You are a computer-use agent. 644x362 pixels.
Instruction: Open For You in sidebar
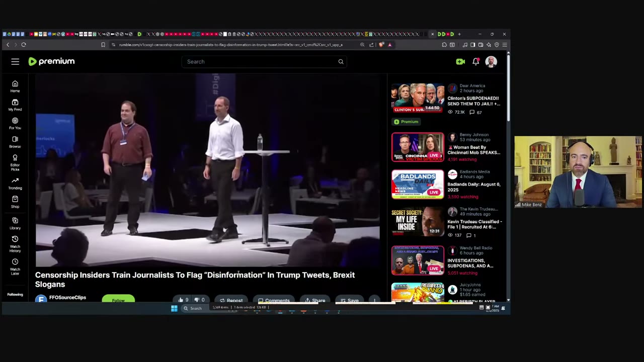pyautogui.click(x=15, y=124)
